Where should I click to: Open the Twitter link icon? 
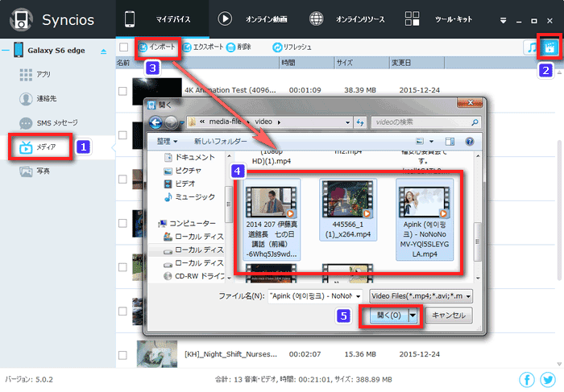(547, 379)
